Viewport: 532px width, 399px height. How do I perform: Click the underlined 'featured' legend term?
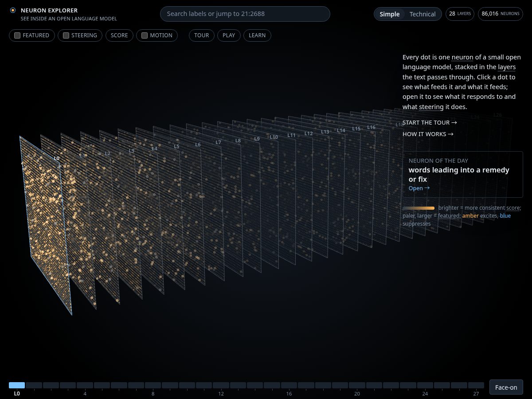[449, 215]
